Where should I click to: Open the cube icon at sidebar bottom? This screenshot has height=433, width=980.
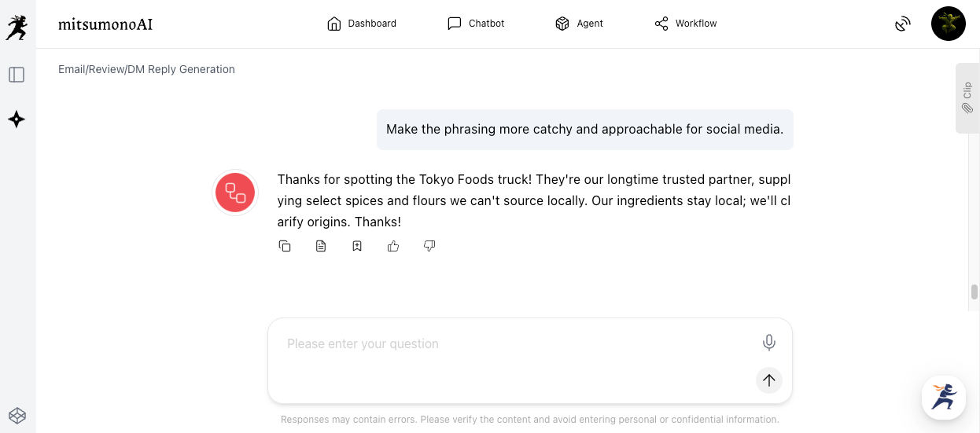[17, 415]
